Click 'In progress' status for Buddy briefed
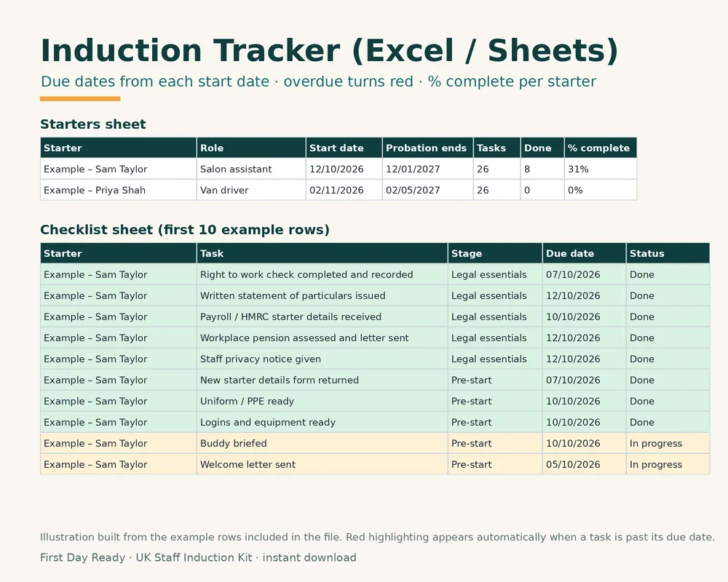Viewport: 728px width, 582px height. [x=668, y=443]
